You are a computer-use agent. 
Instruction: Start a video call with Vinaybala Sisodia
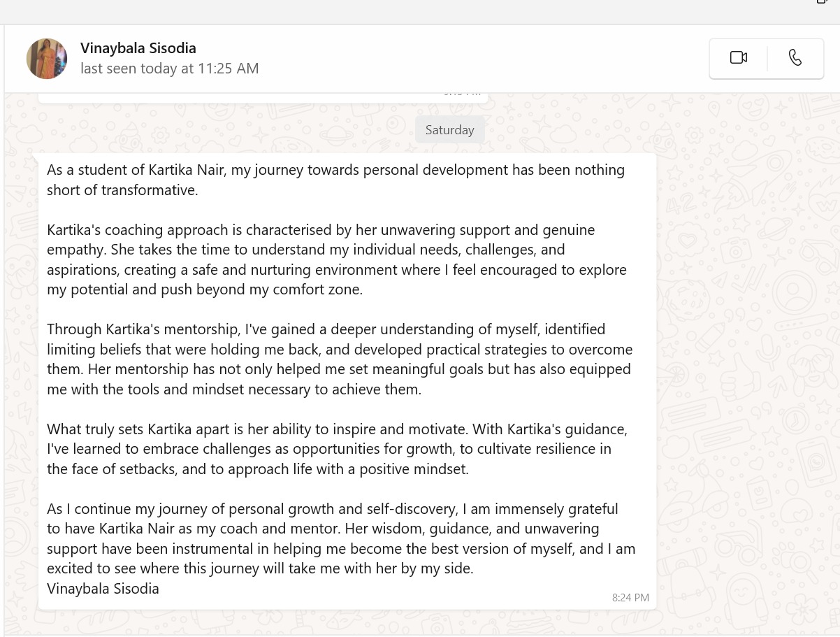point(738,58)
